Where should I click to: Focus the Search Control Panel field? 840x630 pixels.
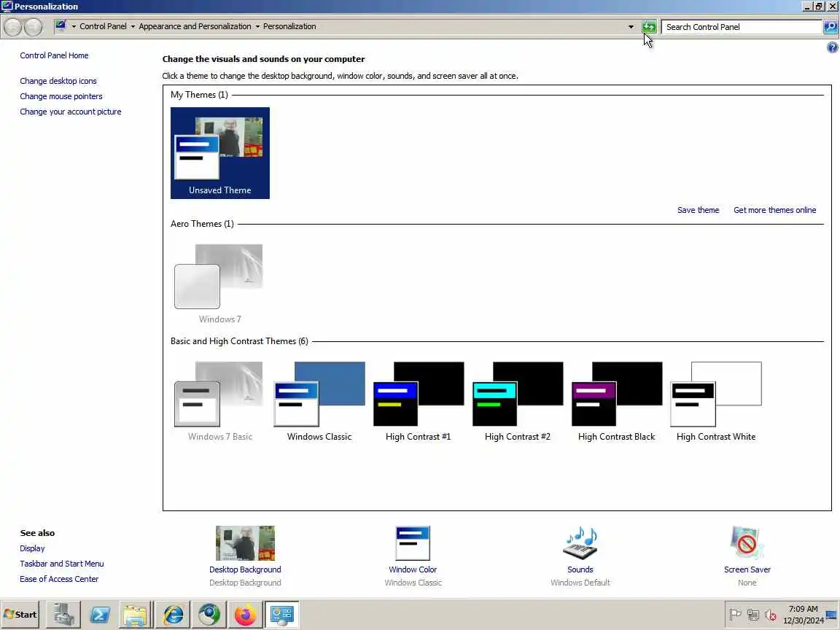point(742,27)
